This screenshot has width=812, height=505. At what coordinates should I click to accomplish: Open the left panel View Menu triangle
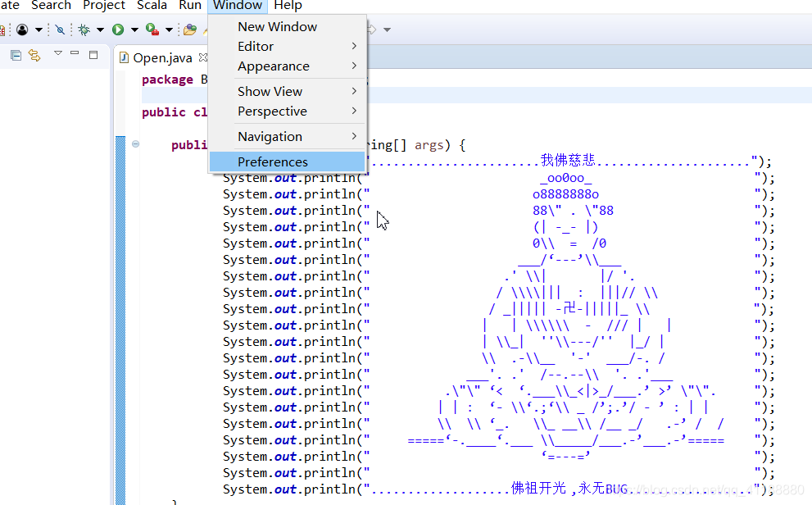pos(58,52)
